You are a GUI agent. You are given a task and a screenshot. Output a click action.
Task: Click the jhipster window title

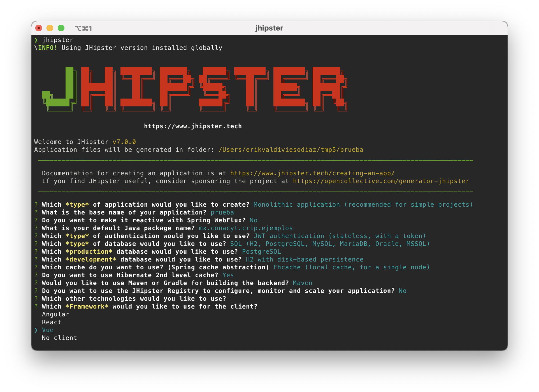pos(269,28)
